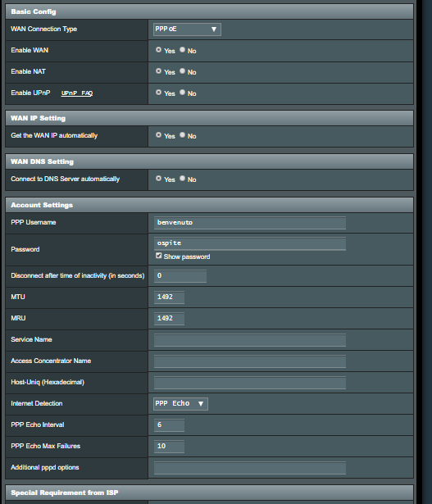This screenshot has height=504, width=432.
Task: Open the UPnP FAQ link
Action: point(77,93)
